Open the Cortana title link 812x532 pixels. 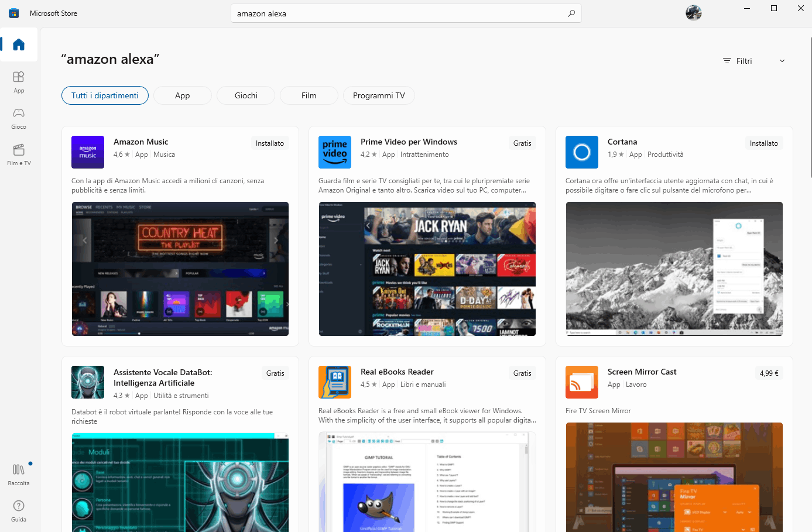tap(622, 142)
